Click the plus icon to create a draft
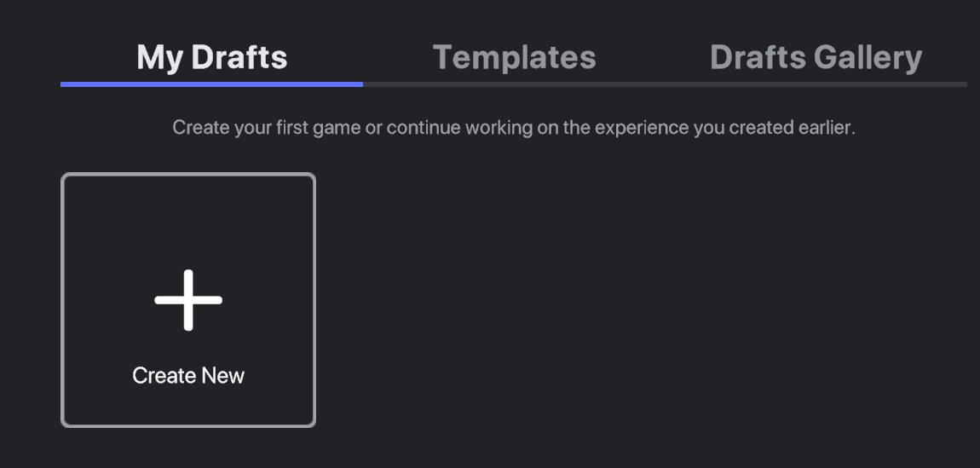Viewport: 980px width, 468px height. tap(188, 300)
